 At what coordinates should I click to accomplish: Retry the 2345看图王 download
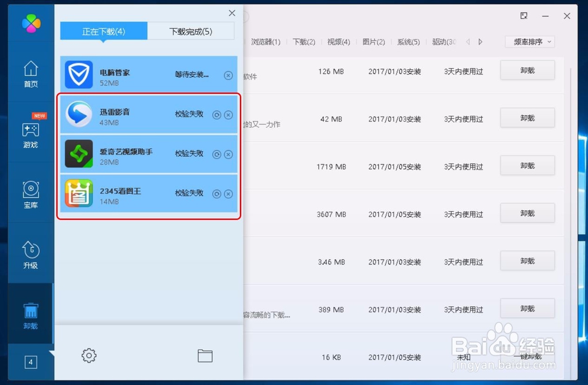(x=216, y=193)
